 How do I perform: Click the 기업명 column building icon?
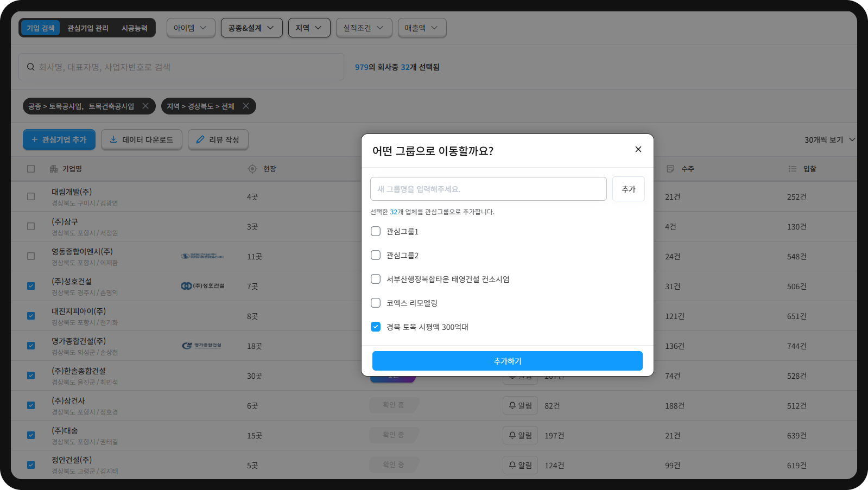coord(54,169)
